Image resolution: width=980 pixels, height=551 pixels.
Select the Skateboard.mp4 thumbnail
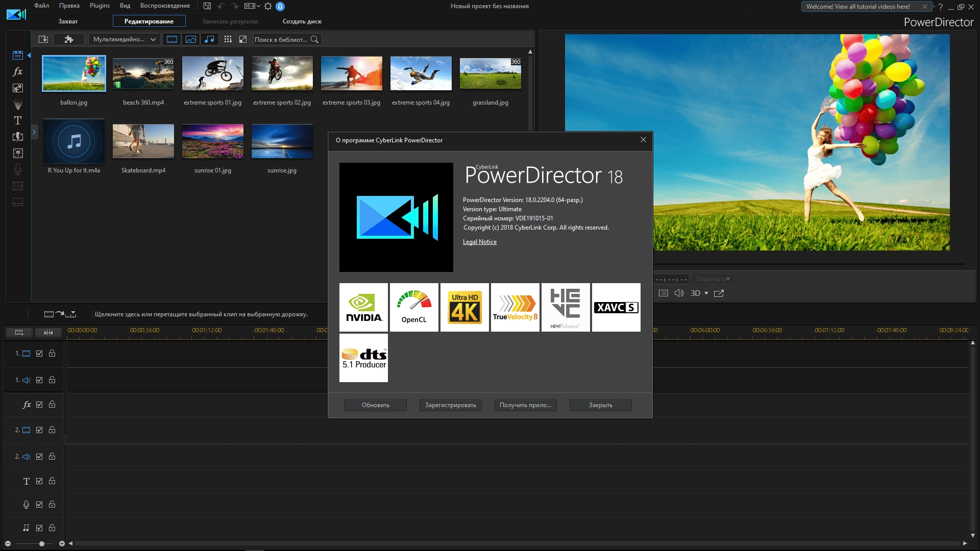143,141
